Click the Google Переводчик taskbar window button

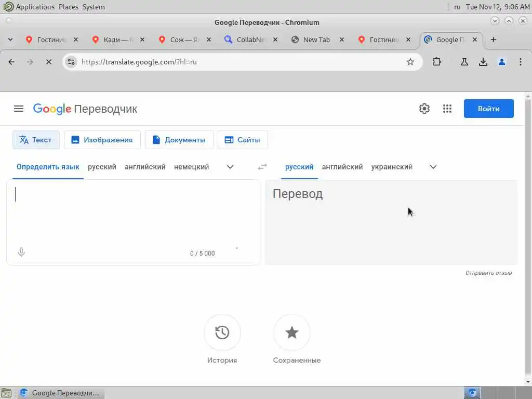pyautogui.click(x=60, y=393)
